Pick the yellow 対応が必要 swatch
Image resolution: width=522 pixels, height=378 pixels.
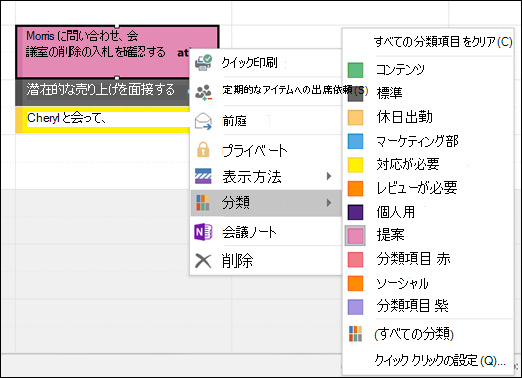click(x=355, y=165)
